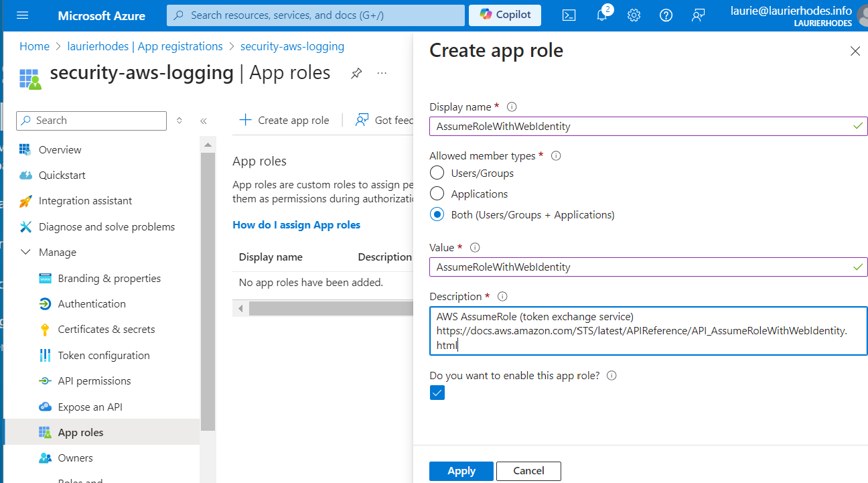Screen dimensions: 868x483
Task: Click the Integration assistant rocket icon
Action: [x=25, y=201]
